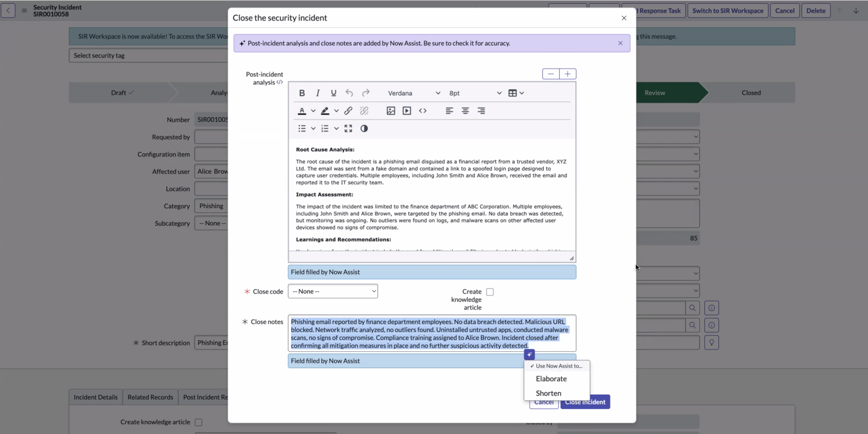
Task: Open the Verdana font family dropdown
Action: coord(414,93)
